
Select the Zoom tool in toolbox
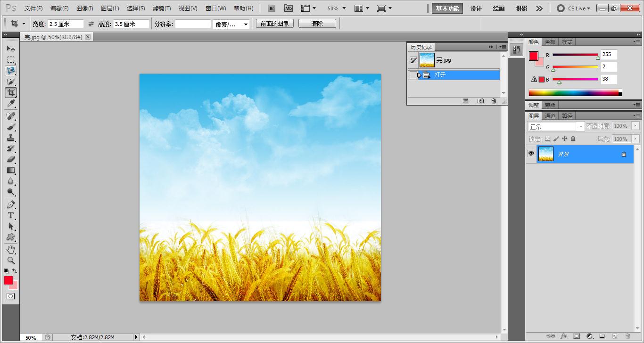[11, 260]
